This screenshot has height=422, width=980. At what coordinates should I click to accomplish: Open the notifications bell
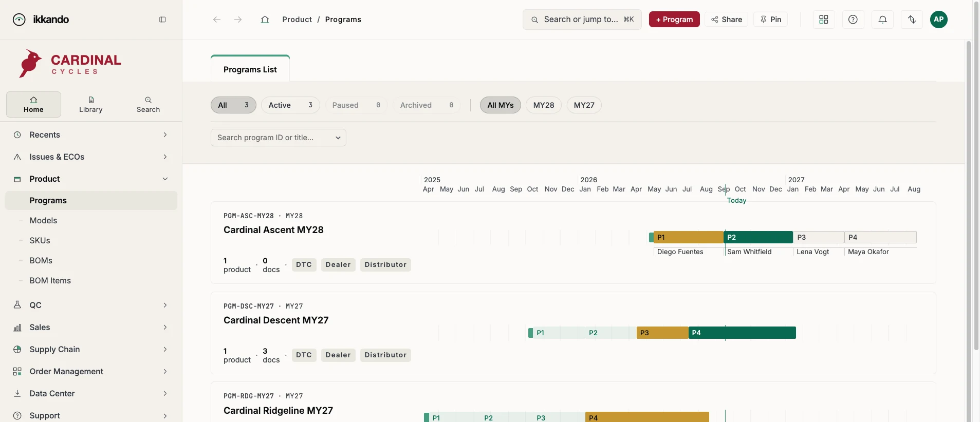pyautogui.click(x=882, y=20)
